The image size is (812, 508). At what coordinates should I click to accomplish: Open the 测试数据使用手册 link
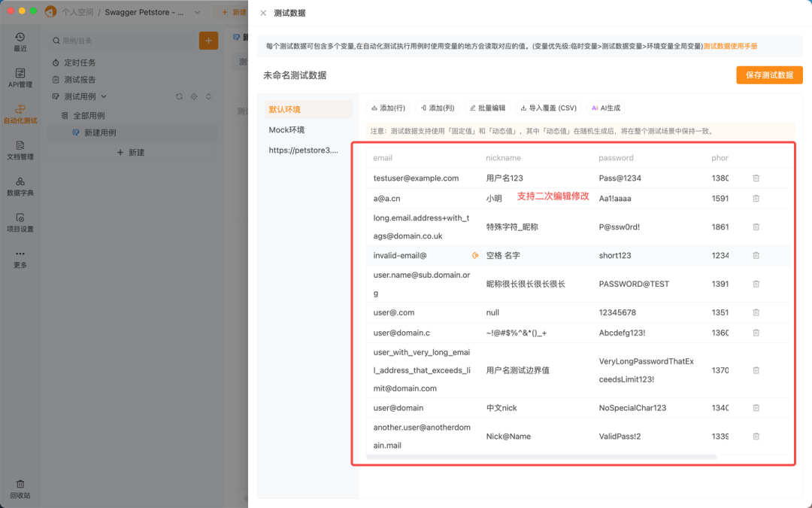pos(729,45)
